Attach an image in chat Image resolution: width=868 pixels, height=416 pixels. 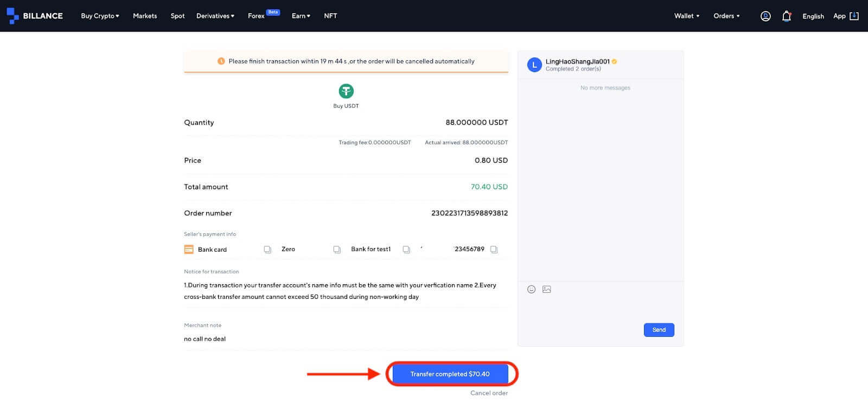click(547, 290)
